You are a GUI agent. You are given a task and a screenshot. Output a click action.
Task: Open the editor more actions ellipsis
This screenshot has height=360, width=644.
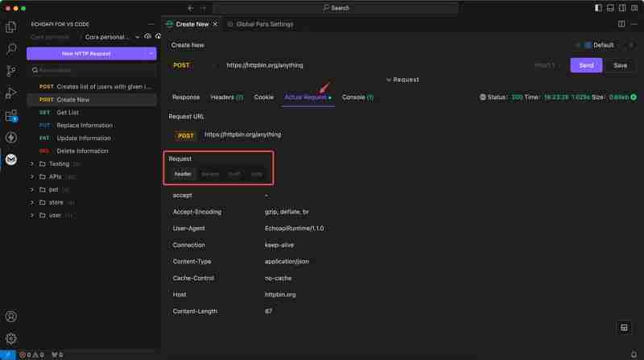pyautogui.click(x=634, y=24)
